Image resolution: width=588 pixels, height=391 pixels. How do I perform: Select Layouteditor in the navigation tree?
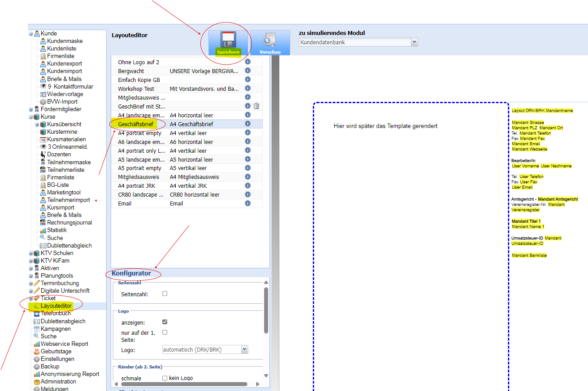56,306
